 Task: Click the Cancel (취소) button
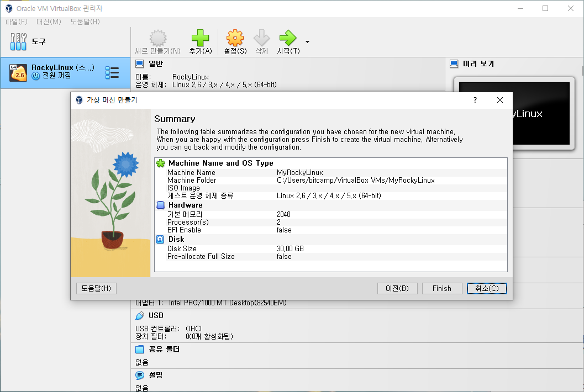[487, 289]
